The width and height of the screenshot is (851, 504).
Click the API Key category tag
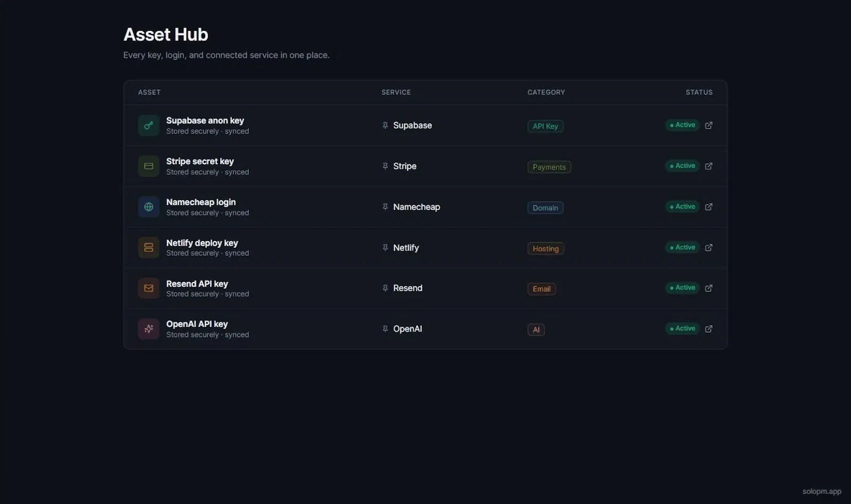click(545, 126)
